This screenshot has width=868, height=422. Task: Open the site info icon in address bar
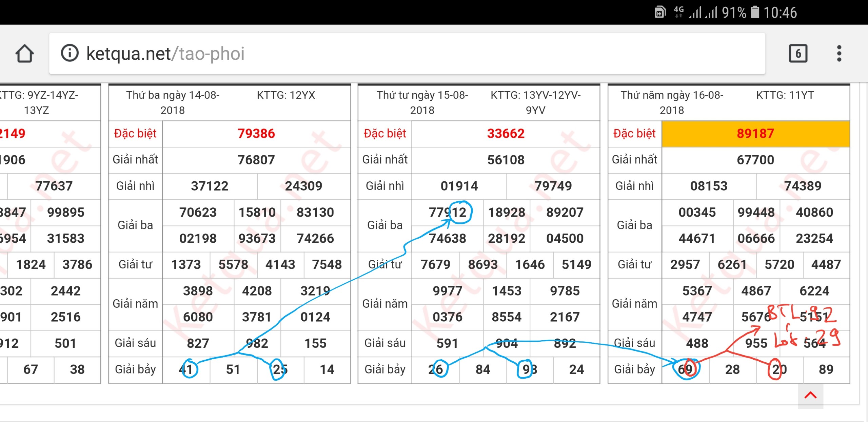point(70,53)
